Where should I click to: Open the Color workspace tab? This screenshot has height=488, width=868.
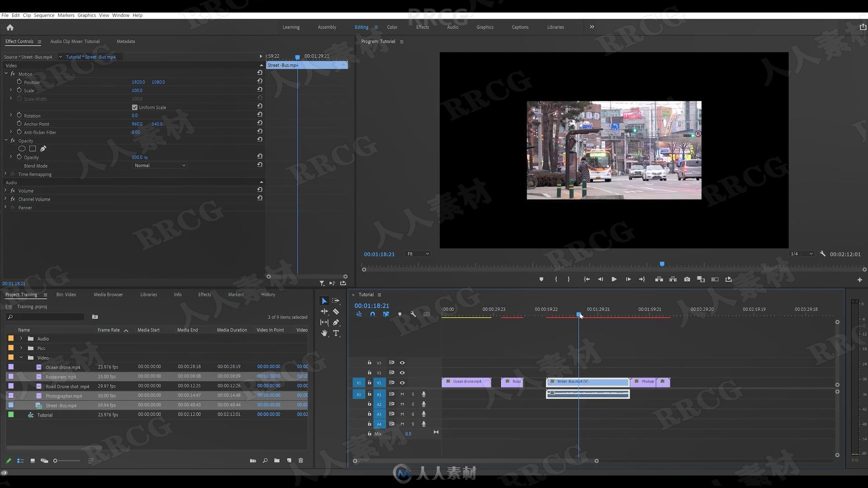(x=392, y=27)
